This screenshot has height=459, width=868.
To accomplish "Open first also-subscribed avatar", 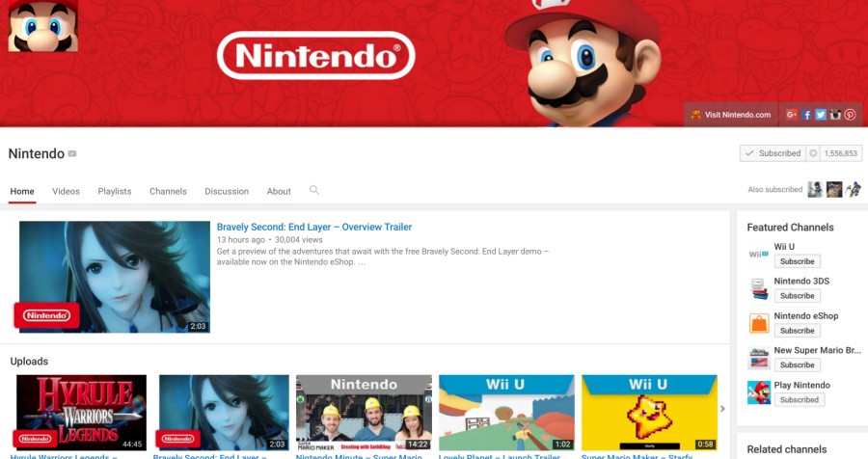I will point(815,189).
